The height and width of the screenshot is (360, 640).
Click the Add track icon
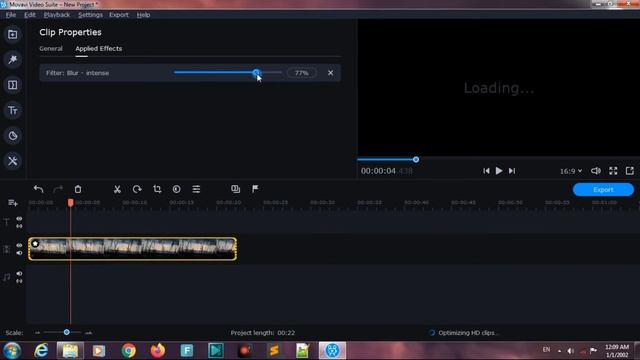(12, 203)
